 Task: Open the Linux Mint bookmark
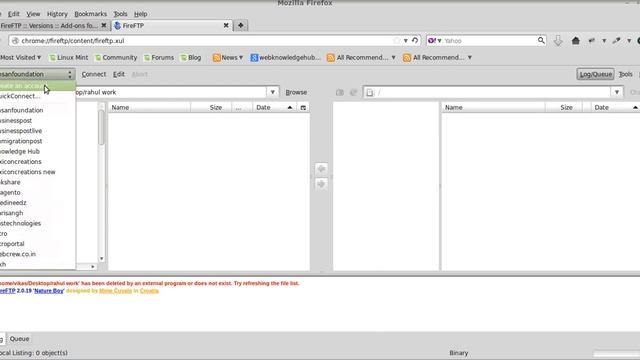[68, 58]
